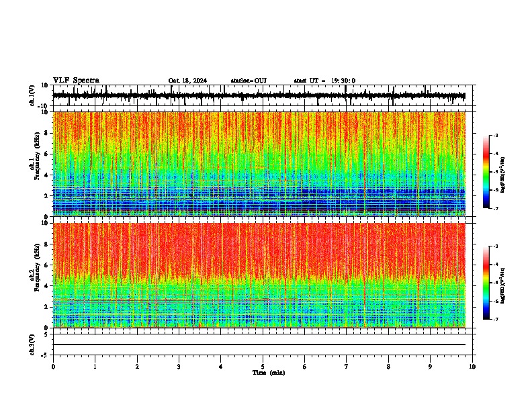This screenshot has width=532, height=411.
Task: Click the ch.2 spectrogram color scale bar
Action: pyautogui.click(x=486, y=283)
